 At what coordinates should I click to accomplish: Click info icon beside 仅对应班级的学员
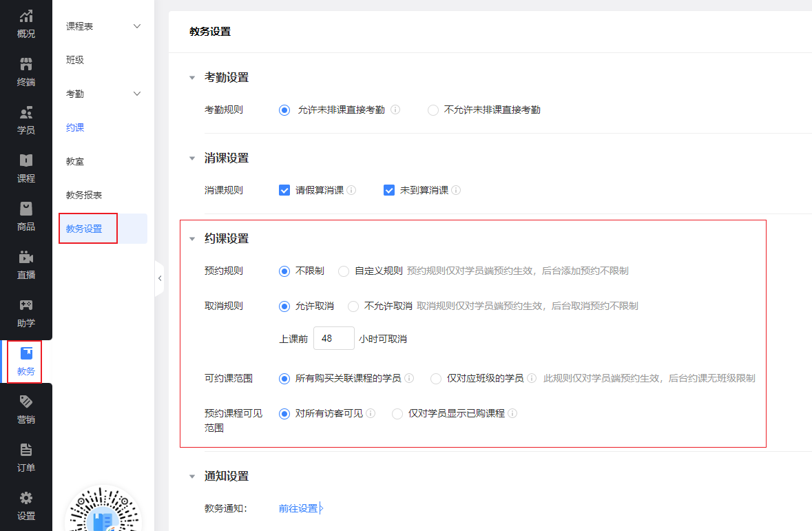[531, 378]
